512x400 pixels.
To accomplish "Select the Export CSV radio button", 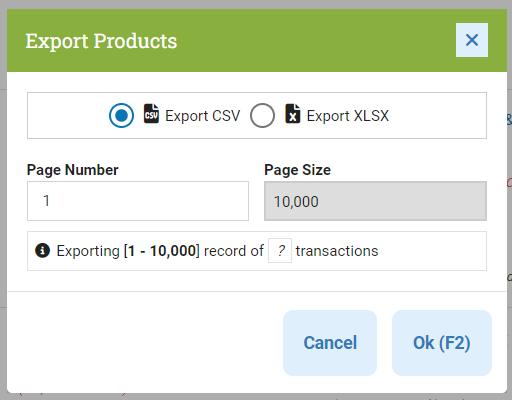I will tap(121, 116).
